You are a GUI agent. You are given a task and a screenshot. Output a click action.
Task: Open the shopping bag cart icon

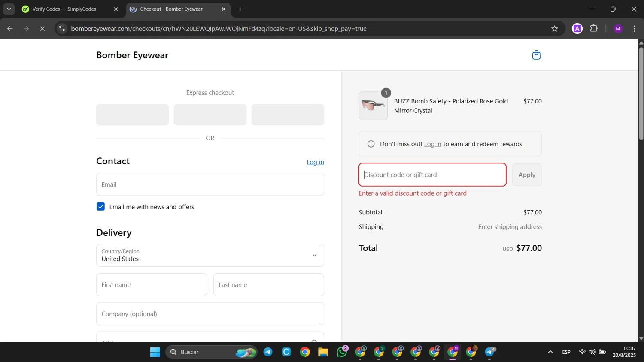(536, 55)
